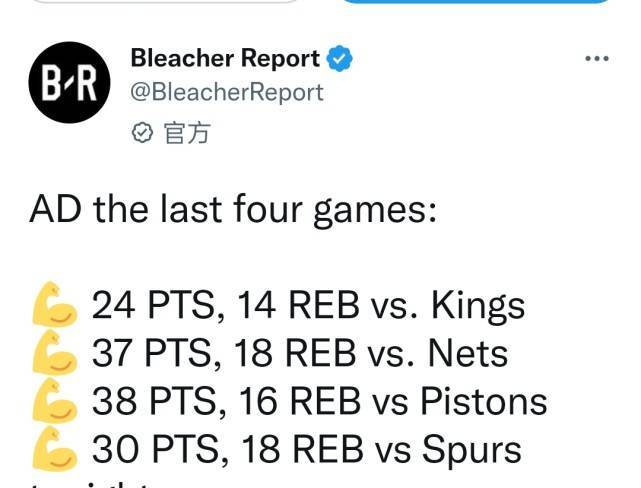
Task: Click the "24 PTS, 14 REB vs. Kings" line
Action: pos(309,305)
